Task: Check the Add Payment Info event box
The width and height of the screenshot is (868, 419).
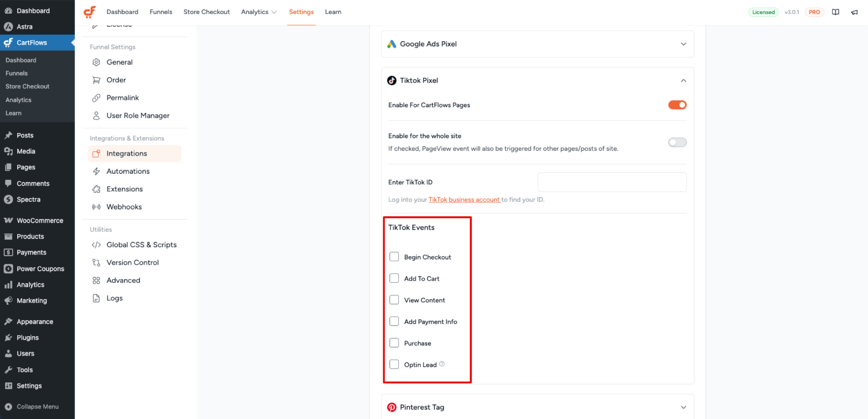Action: coord(394,321)
